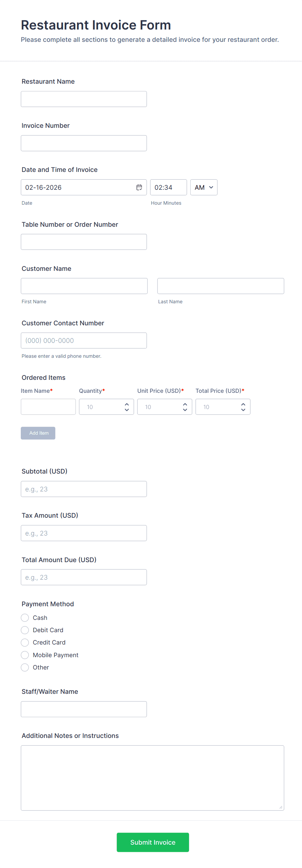Click the Customer Contact Number field
Image resolution: width=302 pixels, height=868 pixels.
pyautogui.click(x=84, y=341)
